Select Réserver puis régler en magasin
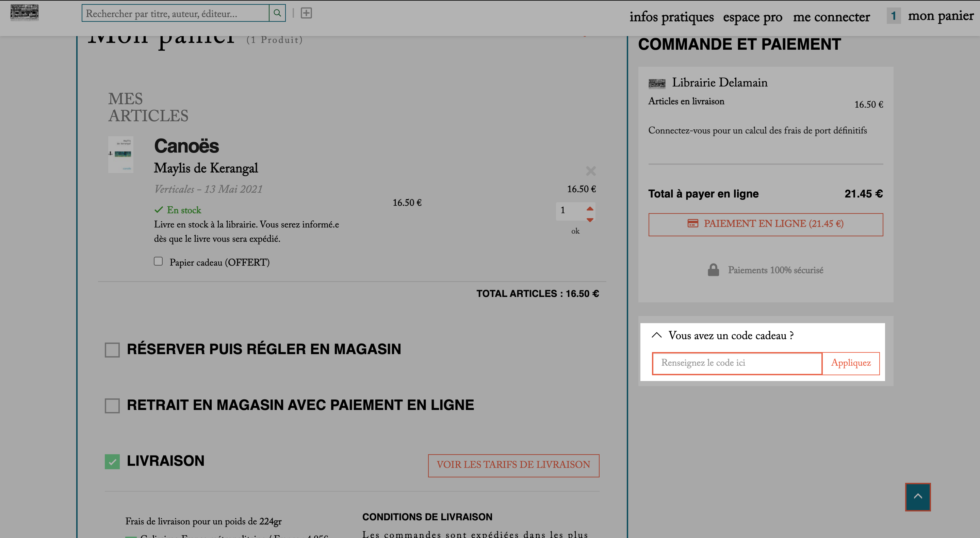 112,349
